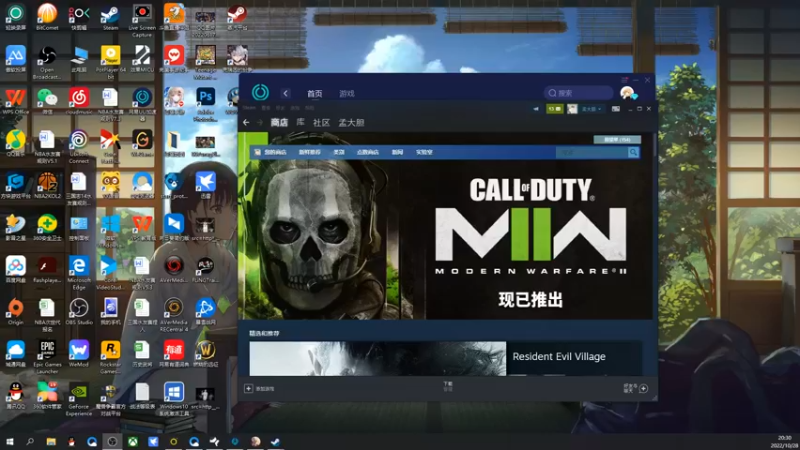Click the Add Game plus button
800x450 pixels.
pyautogui.click(x=248, y=388)
